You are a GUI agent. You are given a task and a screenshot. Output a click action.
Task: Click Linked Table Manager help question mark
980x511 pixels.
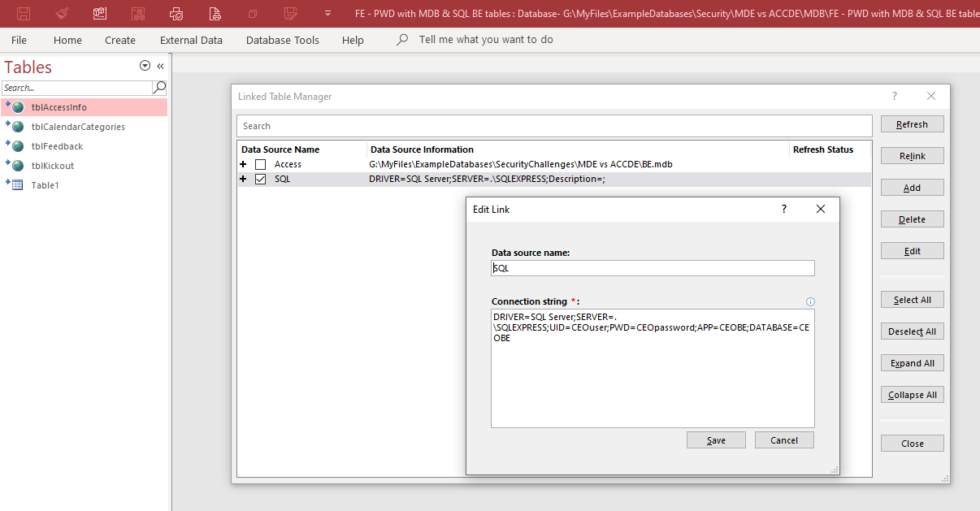click(x=895, y=96)
